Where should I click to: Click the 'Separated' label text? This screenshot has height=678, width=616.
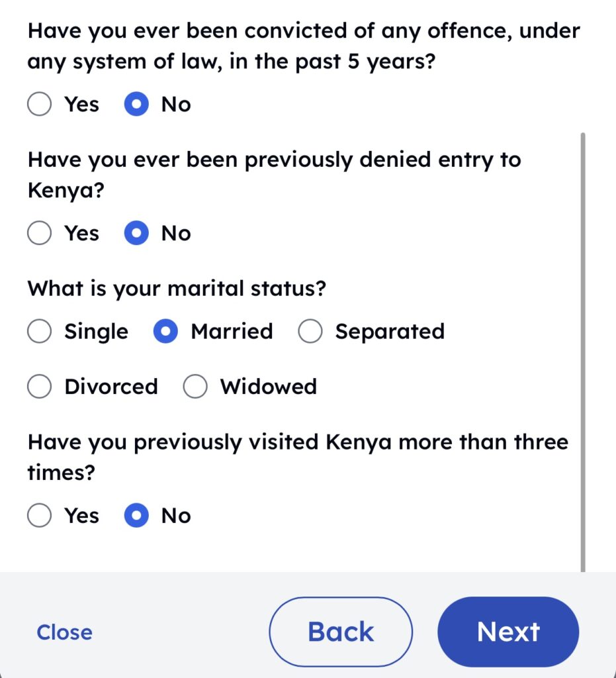tap(390, 331)
